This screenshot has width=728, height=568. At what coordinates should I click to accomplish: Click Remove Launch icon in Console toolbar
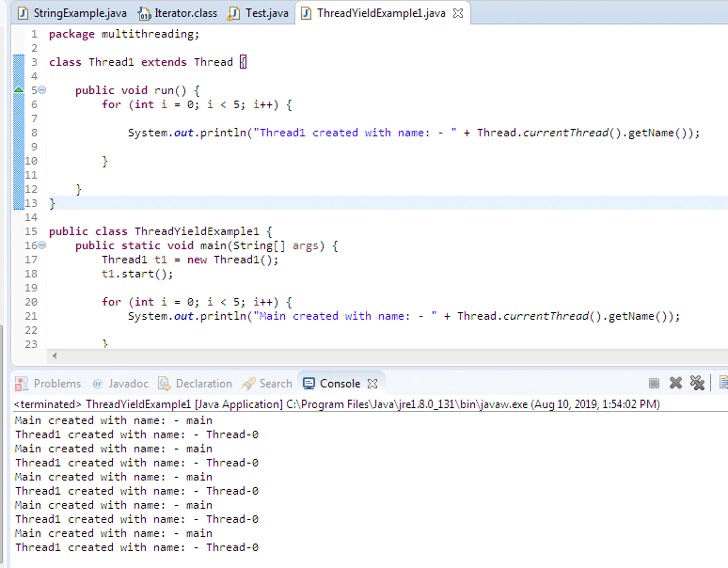(x=675, y=383)
